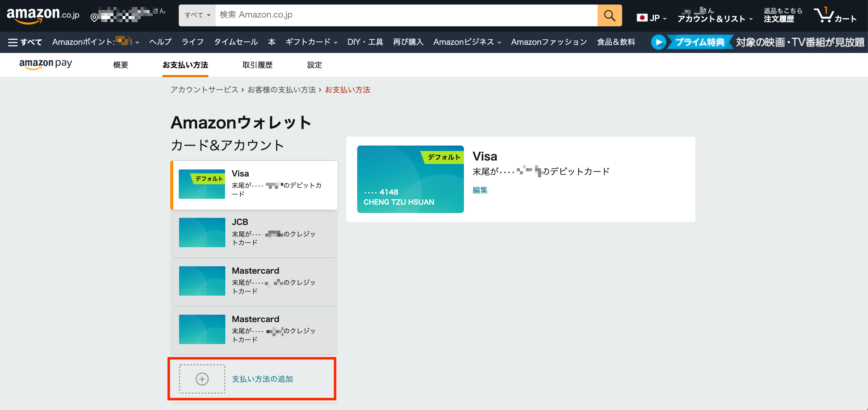This screenshot has height=410, width=868.
Task: Click the CHENG TZU HSUAN cardholder name
Action: 399,202
